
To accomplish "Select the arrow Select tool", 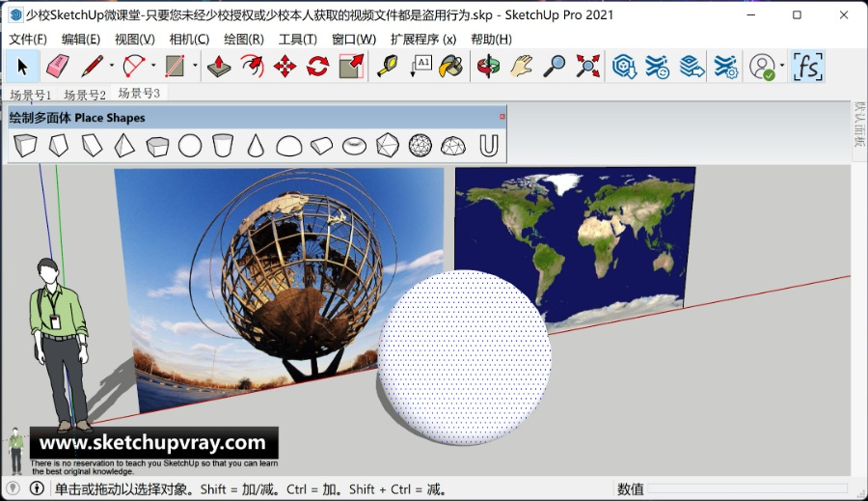I will 22,67.
